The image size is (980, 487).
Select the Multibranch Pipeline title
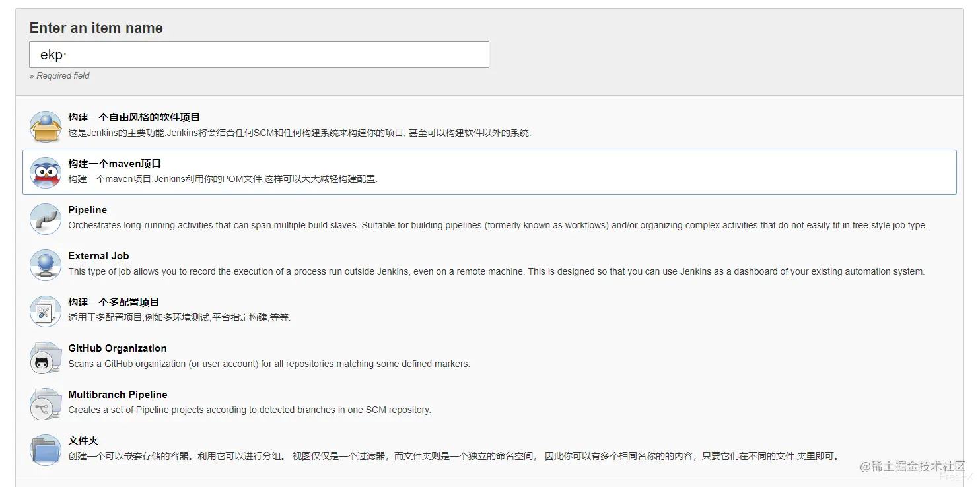118,395
